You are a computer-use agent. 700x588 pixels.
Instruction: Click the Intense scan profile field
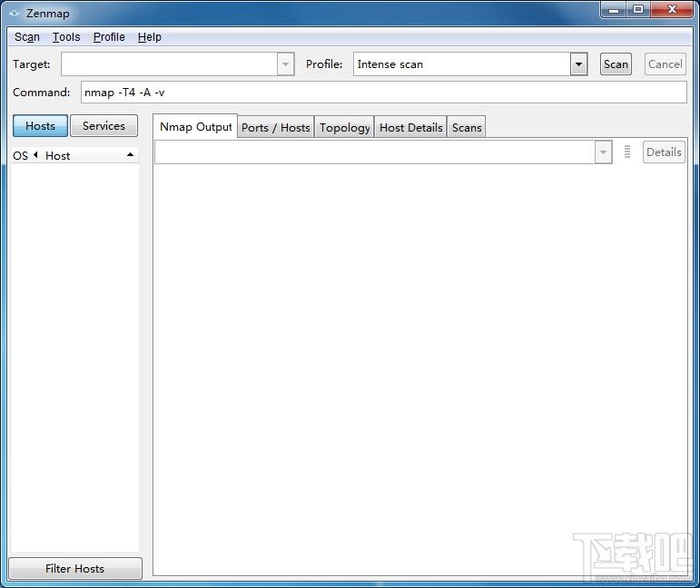click(x=462, y=64)
